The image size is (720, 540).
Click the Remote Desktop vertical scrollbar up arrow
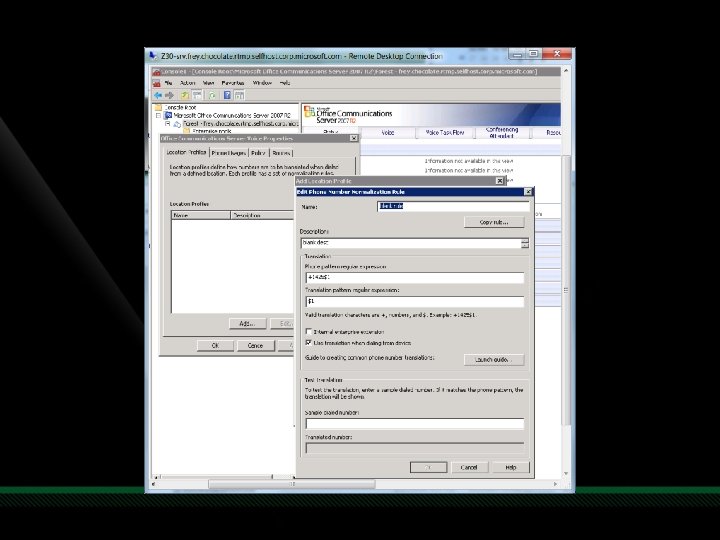click(x=566, y=71)
